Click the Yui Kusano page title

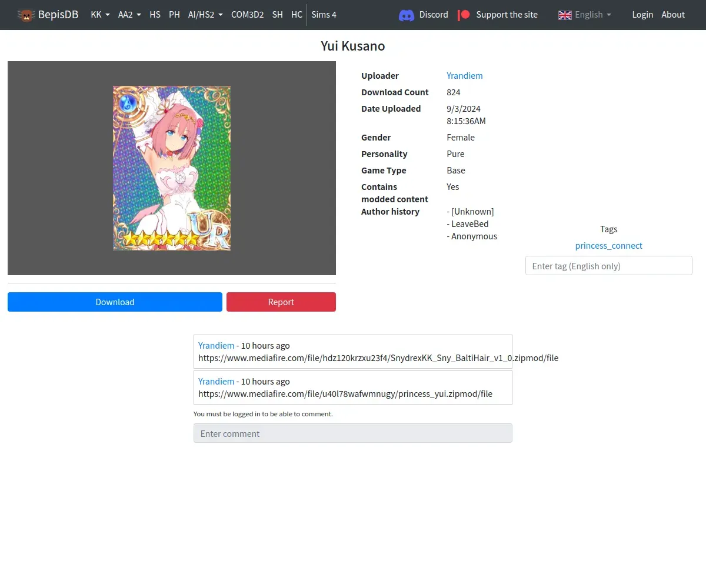(x=353, y=46)
